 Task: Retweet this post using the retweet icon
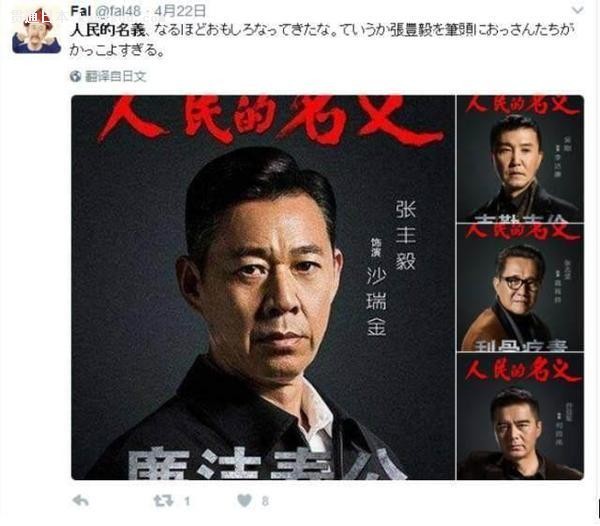coord(163,500)
